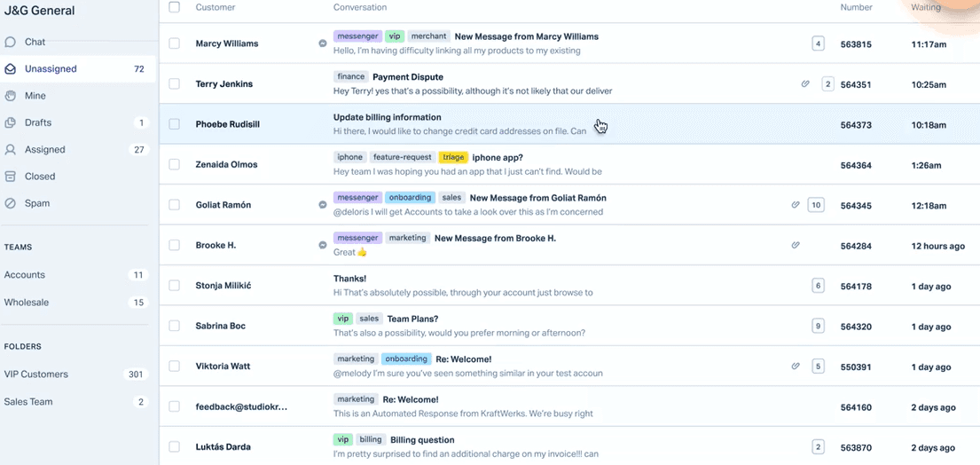Select Unassigned folder in sidebar
The image size is (980, 465).
[x=78, y=68]
